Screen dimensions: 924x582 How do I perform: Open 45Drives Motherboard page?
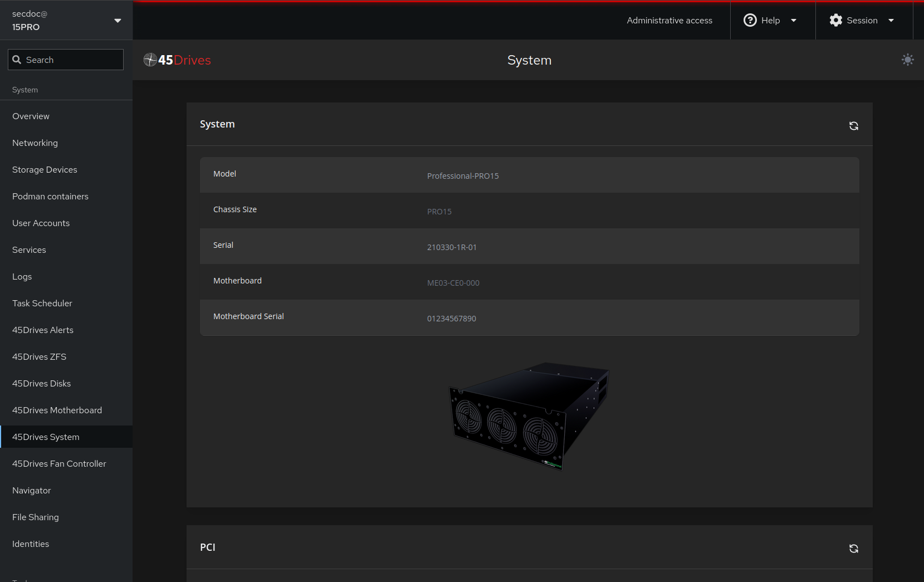click(66, 410)
